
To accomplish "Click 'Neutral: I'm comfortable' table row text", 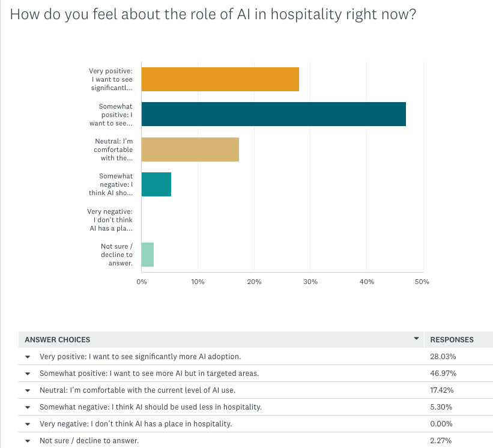I will 138,390.
